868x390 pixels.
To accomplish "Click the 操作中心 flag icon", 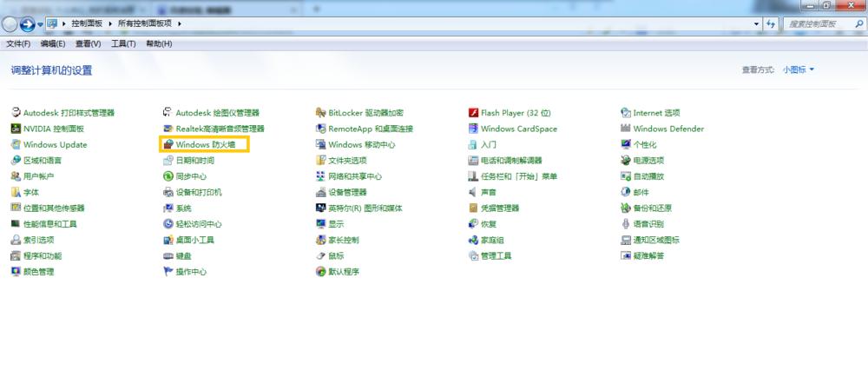I will [168, 272].
